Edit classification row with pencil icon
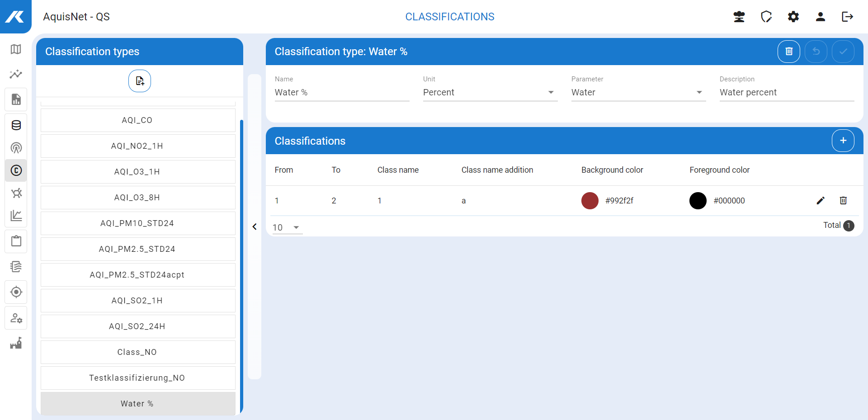 [x=821, y=201]
